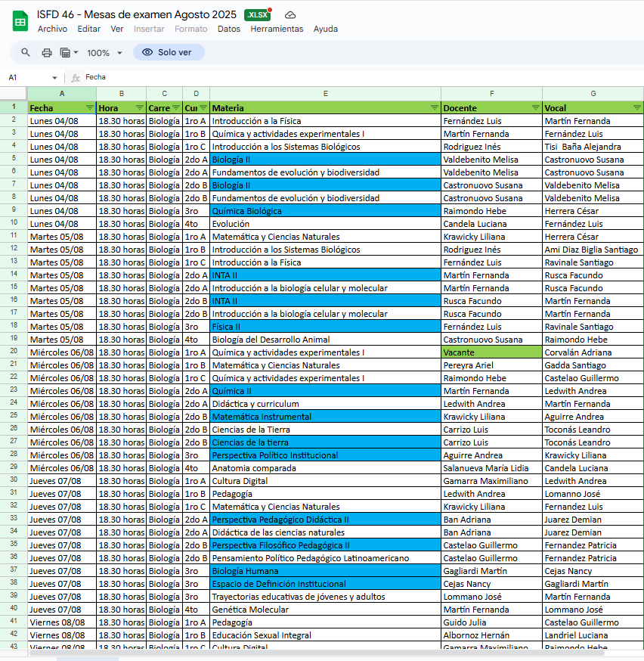Click the Didáctica de las ciencias naturales cell

coord(326,532)
